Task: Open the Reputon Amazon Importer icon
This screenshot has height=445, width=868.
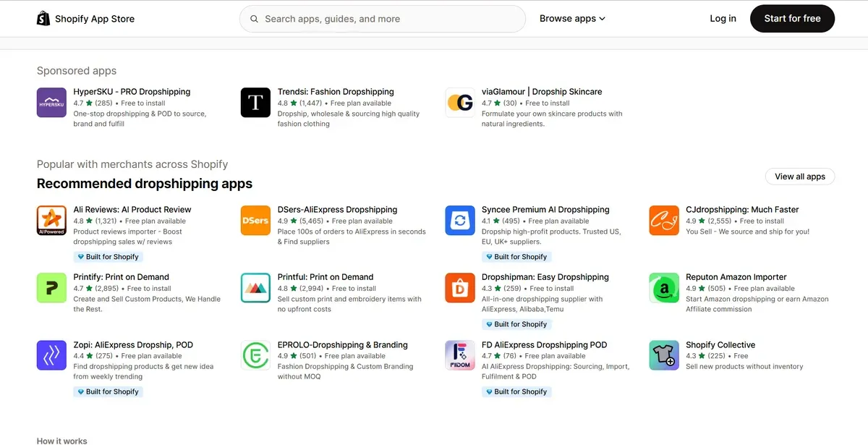Action: point(664,288)
